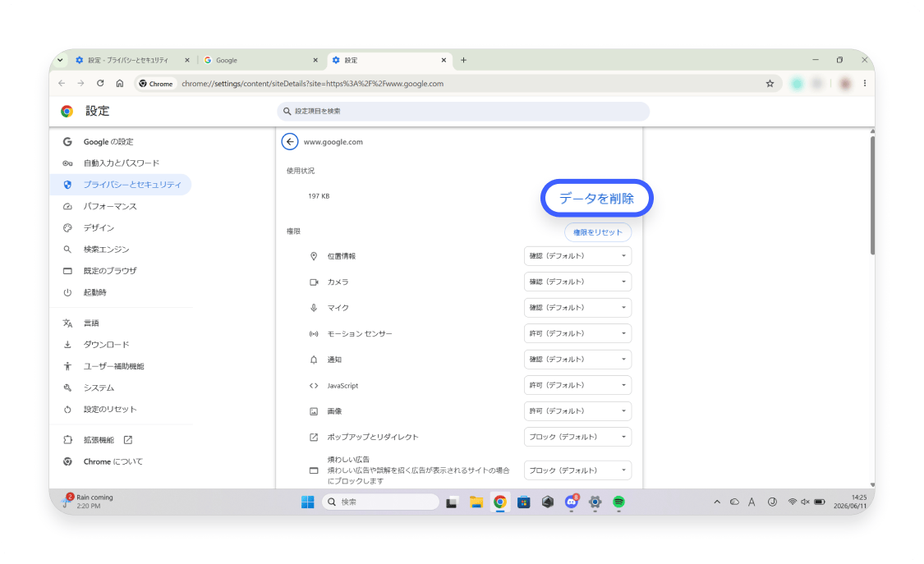
Task: Open 煩わしい広告 permission dropdown
Action: 577,470
